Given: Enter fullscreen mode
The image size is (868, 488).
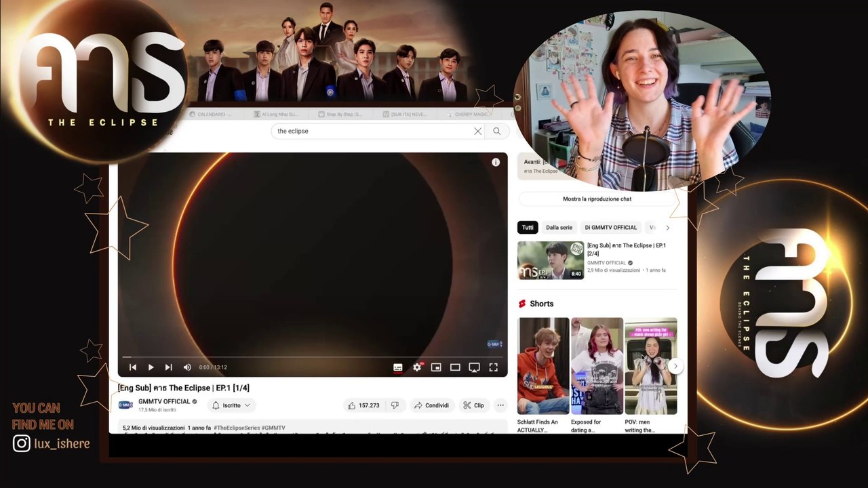Looking at the screenshot, I should tap(494, 367).
